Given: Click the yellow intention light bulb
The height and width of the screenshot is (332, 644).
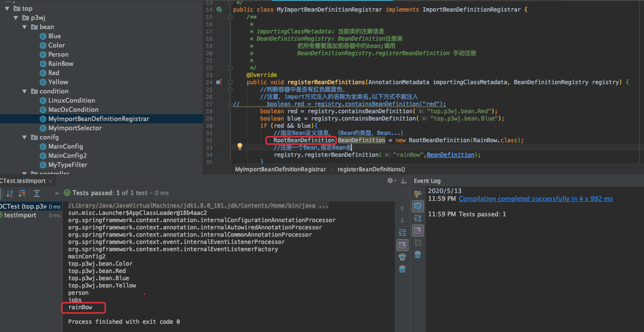Looking at the screenshot, I should click(239, 146).
